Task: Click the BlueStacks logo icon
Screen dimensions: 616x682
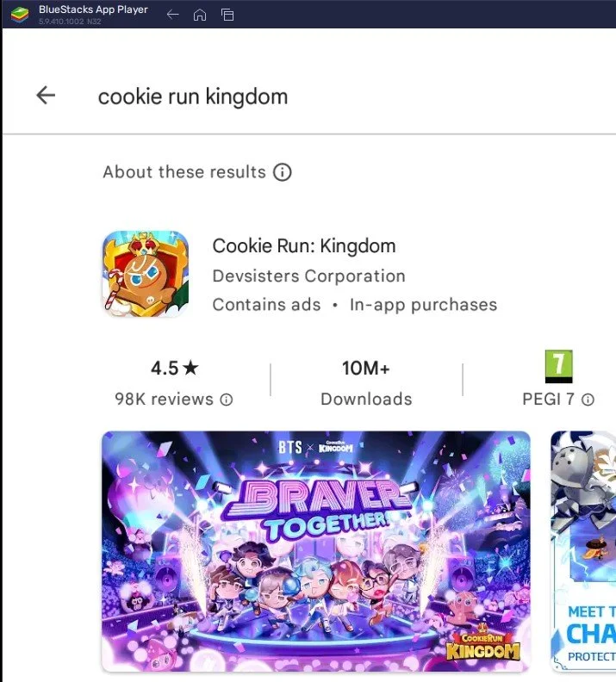Action: (x=20, y=15)
